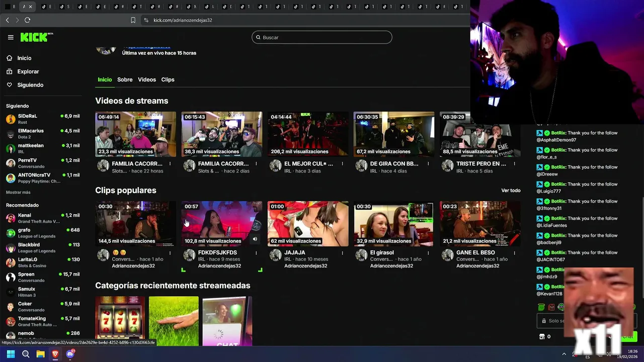Open options menu for GANE EL BESO clip
Image resolution: width=644 pixels, height=362 pixels.
pos(514,253)
